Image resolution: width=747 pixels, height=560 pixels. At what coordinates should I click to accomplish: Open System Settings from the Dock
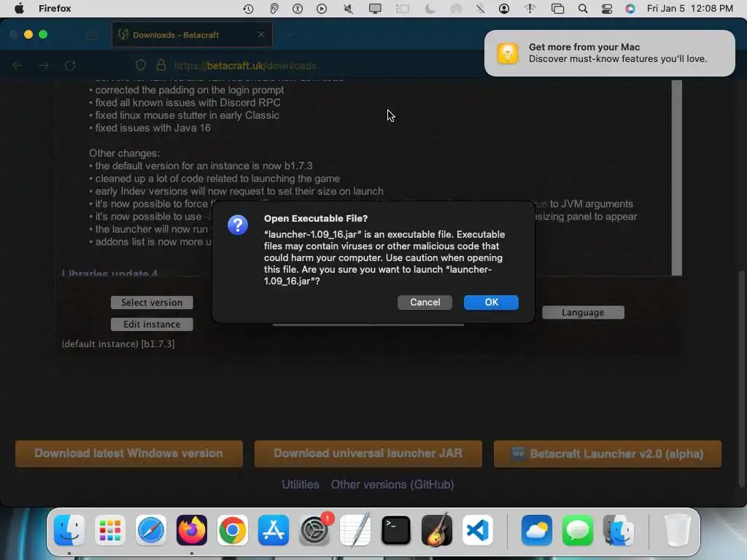[314, 530]
